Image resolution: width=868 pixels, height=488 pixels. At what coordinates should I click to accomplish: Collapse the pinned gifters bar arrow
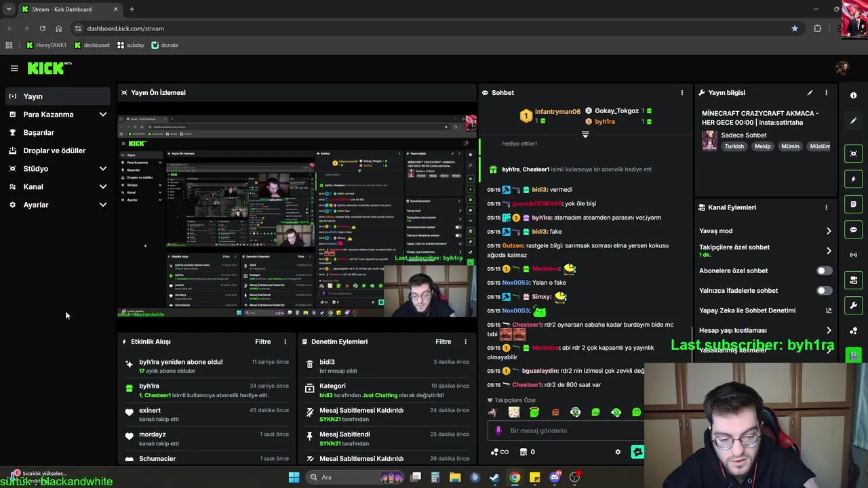pyautogui.click(x=585, y=134)
